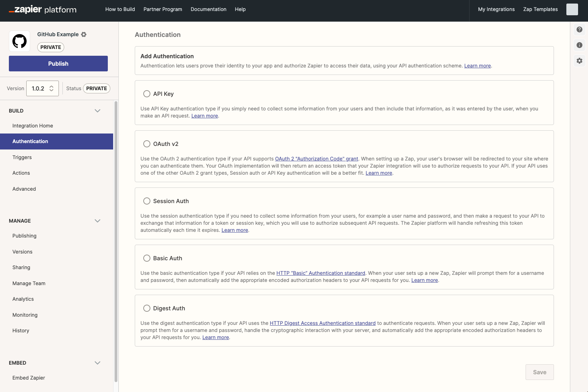Select the OAuth v2 radio button
Screen dimensions: 588x392
coord(147,144)
